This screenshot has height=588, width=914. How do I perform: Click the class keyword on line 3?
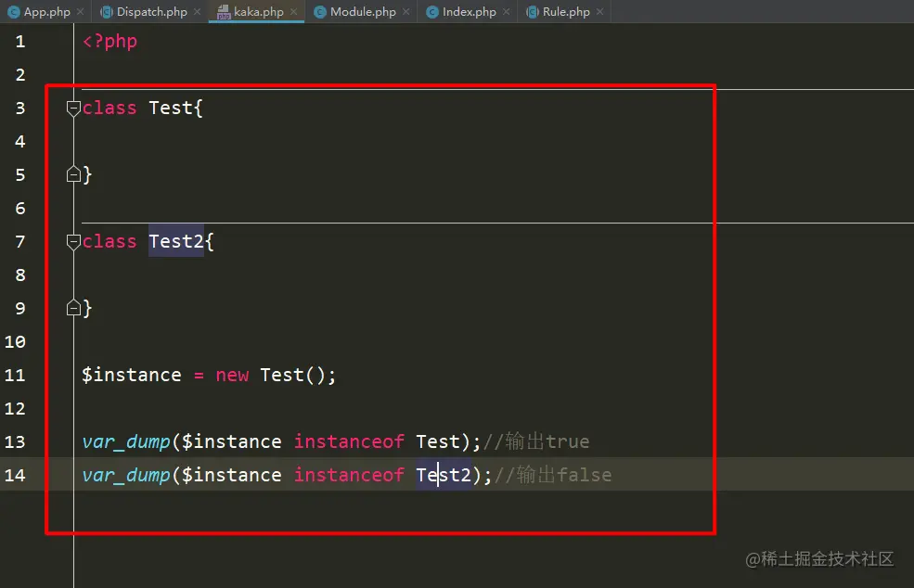pyautogui.click(x=109, y=108)
